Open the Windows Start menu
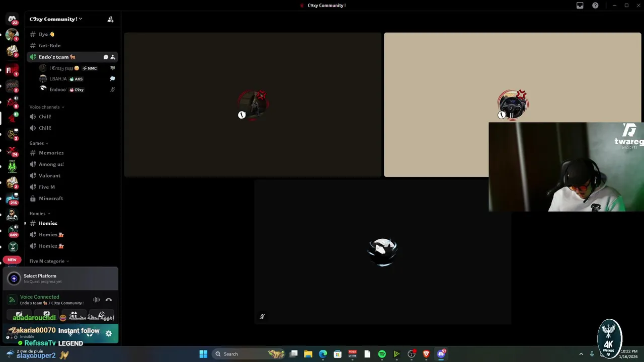This screenshot has width=644, height=362. pos(203,354)
